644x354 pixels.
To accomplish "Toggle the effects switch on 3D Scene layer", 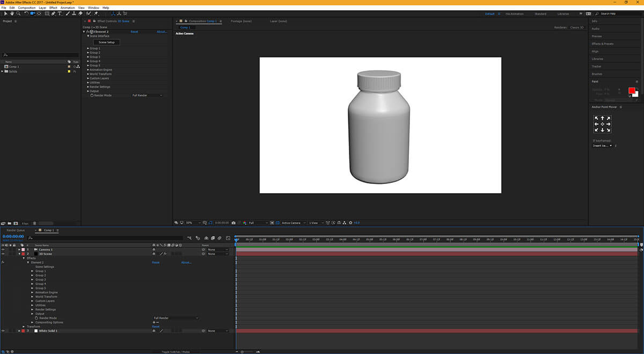I will click(x=165, y=254).
